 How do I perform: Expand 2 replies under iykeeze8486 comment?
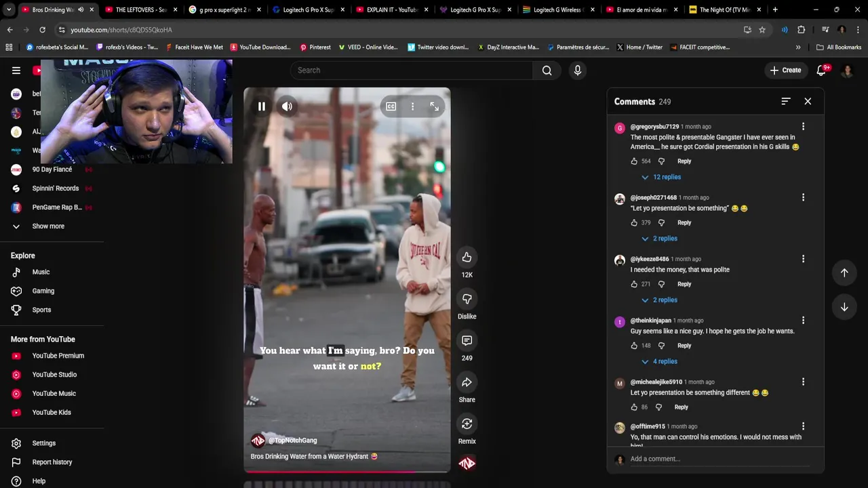659,300
